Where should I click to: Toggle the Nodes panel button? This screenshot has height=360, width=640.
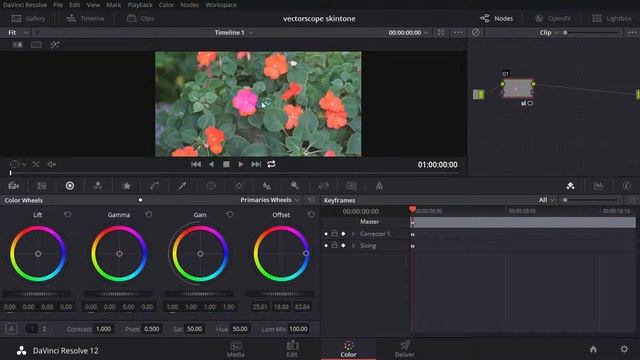[496, 18]
